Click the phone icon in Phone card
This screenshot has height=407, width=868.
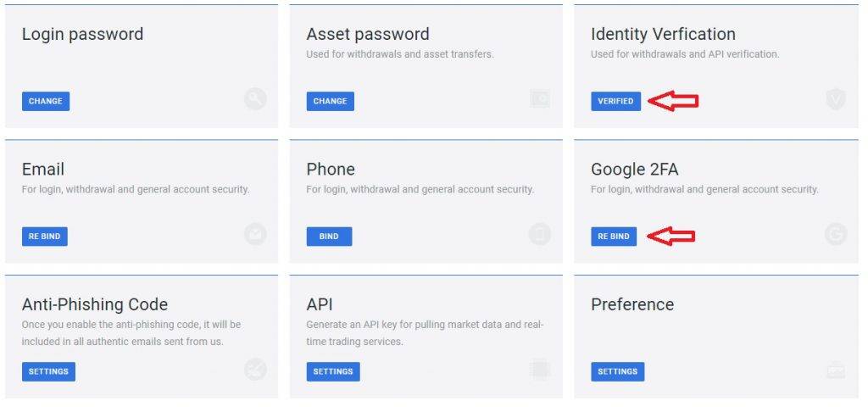540,234
